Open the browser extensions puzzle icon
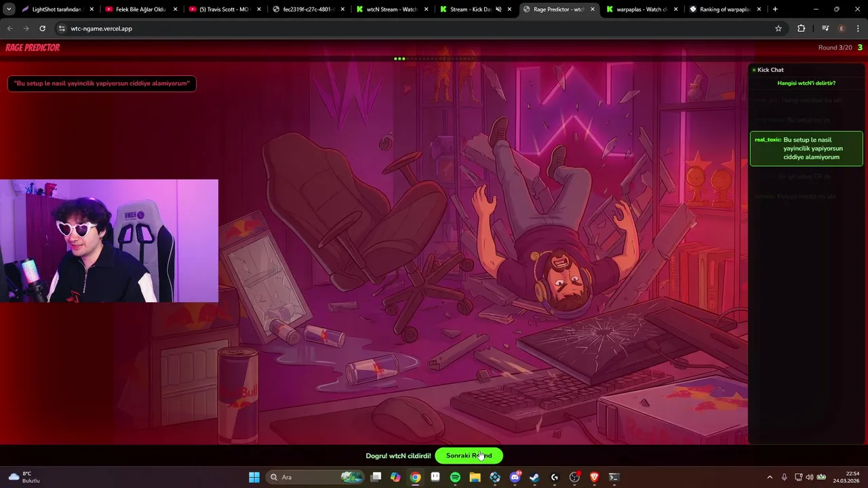 [802, 28]
